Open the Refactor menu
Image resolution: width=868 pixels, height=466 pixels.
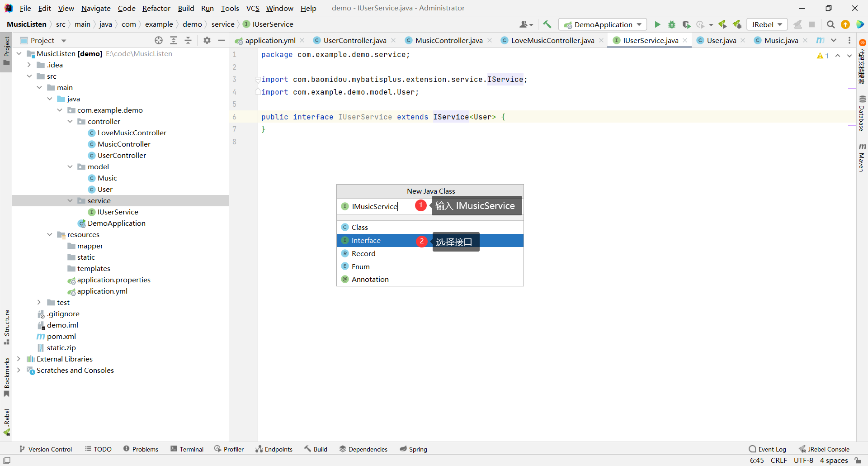pos(156,8)
